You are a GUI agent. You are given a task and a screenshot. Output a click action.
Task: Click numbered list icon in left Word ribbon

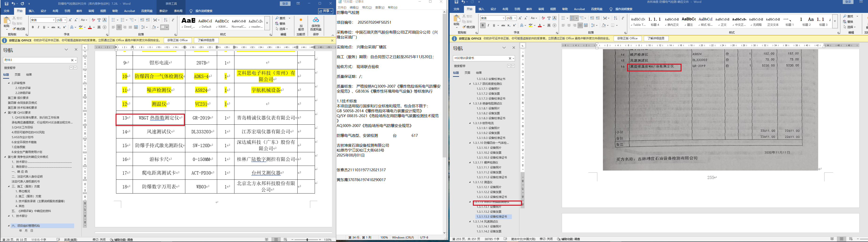123,20
